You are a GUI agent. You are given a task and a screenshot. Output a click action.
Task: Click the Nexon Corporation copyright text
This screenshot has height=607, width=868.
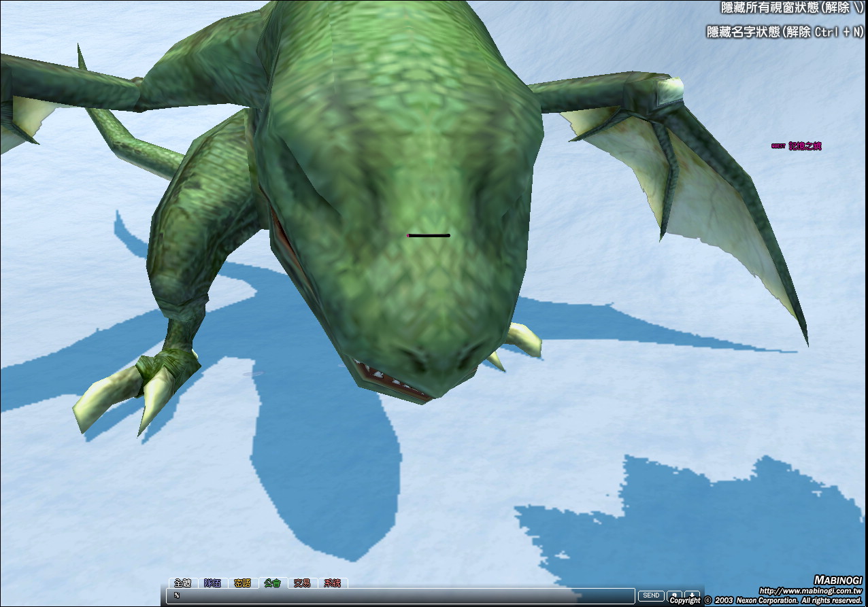point(765,601)
